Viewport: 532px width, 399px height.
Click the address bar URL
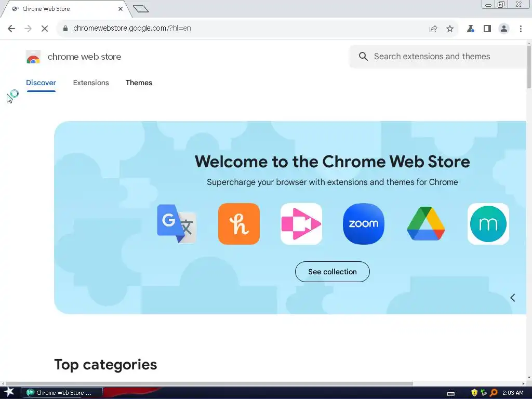132,28
